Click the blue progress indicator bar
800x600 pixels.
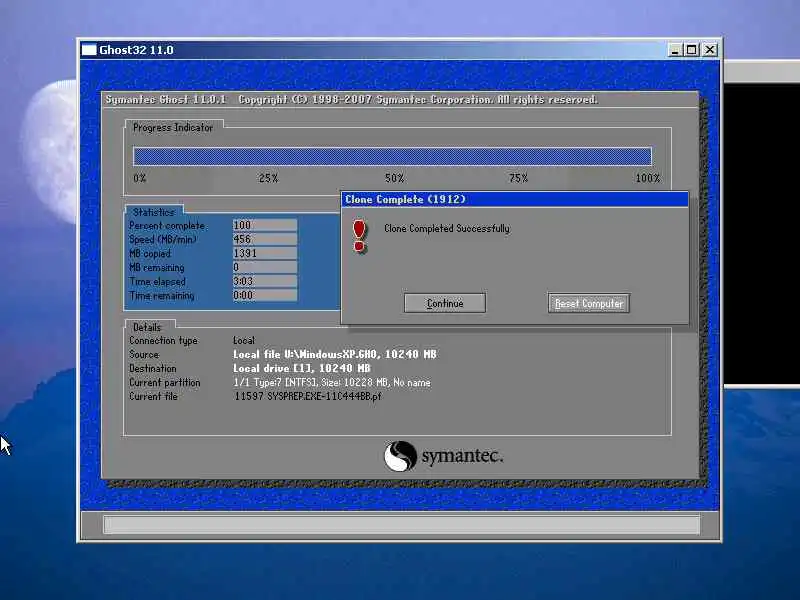[x=392, y=156]
